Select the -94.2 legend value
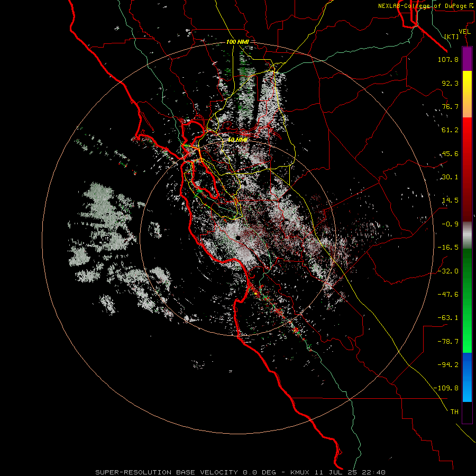The image size is (476, 476). coord(448,365)
